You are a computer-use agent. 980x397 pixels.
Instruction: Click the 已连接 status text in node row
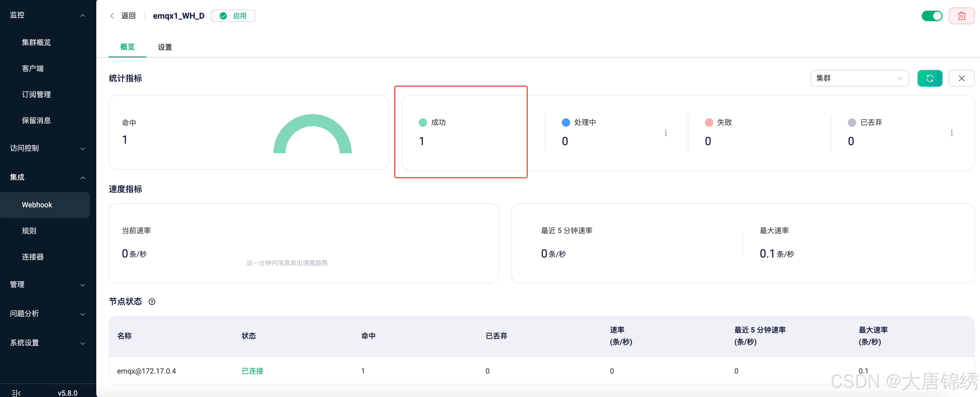pos(252,371)
